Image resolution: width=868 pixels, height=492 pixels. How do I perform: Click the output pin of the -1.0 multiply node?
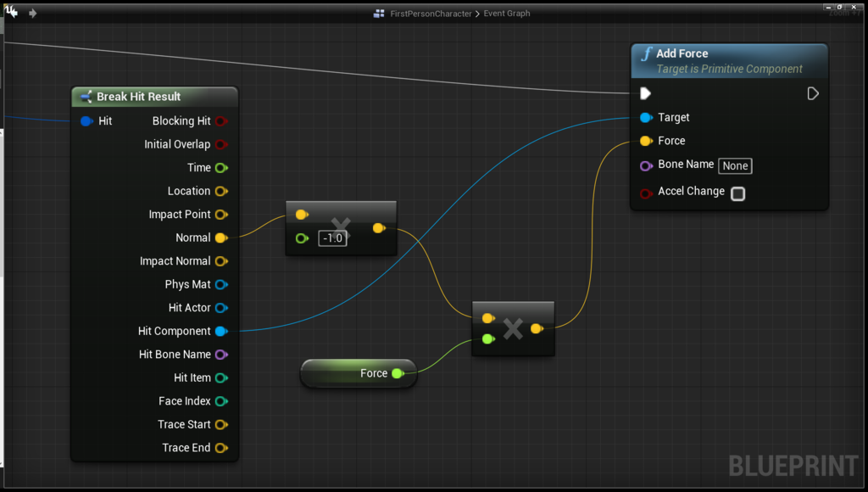pos(379,227)
